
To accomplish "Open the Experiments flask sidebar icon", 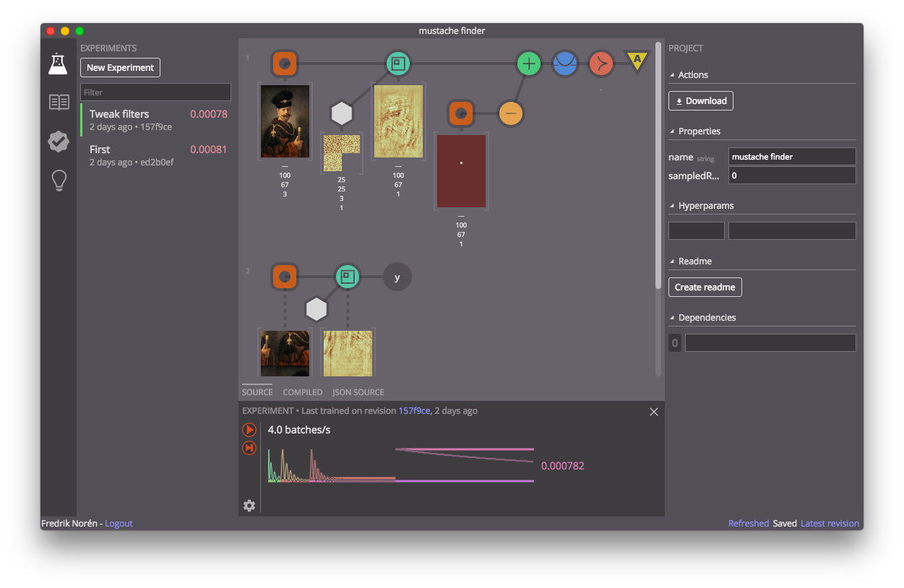I will [x=59, y=64].
